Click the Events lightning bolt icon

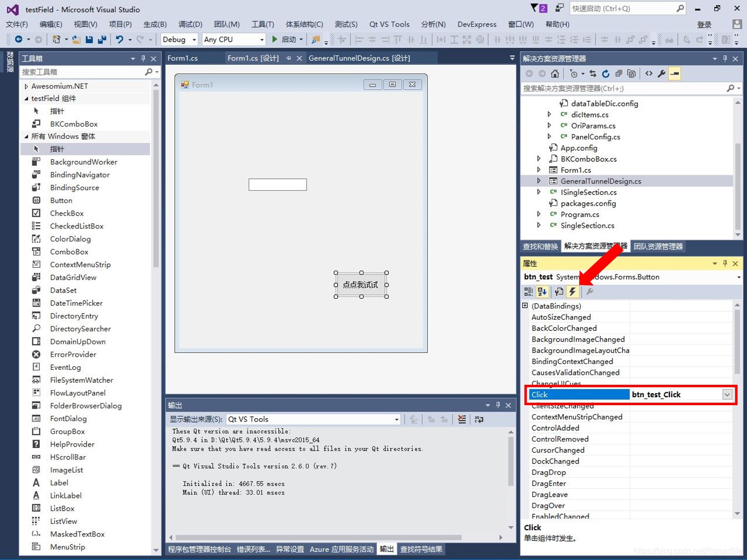pyautogui.click(x=573, y=292)
